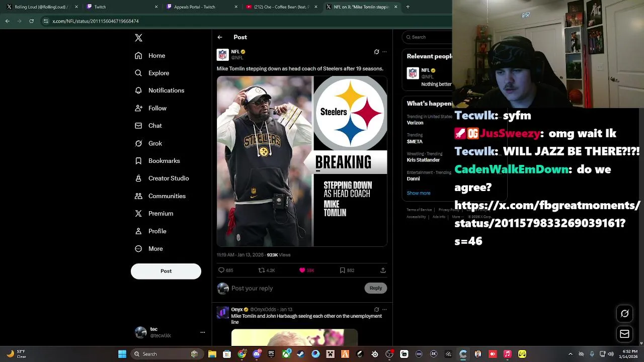Open the Verizon trending topic
This screenshot has height=362, width=644.
tap(429, 120)
